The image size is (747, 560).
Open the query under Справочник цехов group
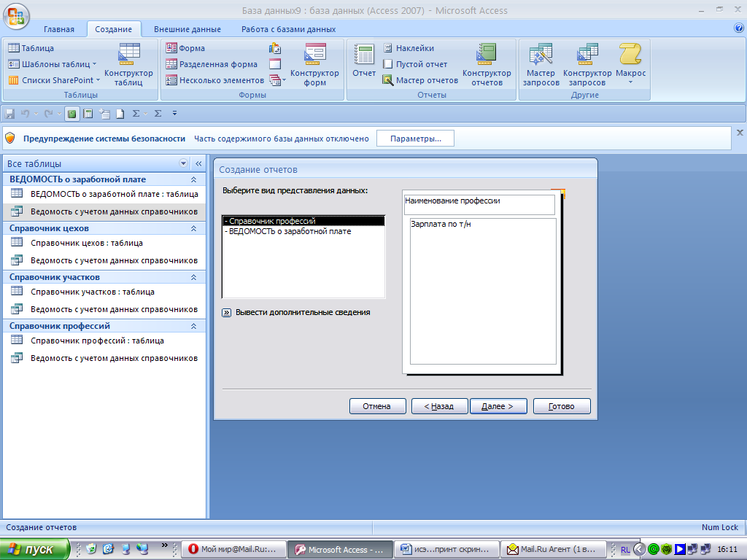point(104,260)
